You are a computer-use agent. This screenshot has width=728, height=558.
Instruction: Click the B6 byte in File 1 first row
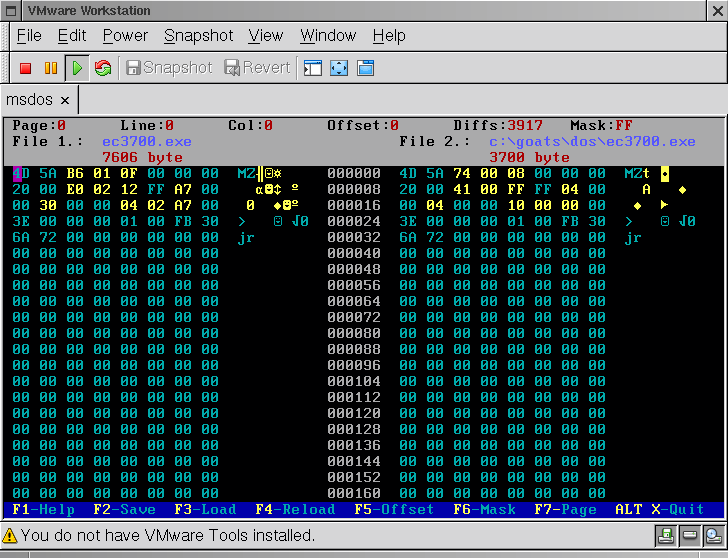(75, 174)
